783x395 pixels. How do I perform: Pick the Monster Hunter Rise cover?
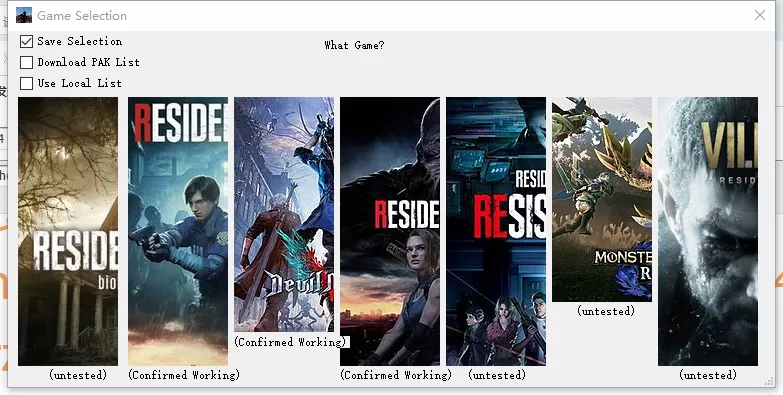point(602,199)
